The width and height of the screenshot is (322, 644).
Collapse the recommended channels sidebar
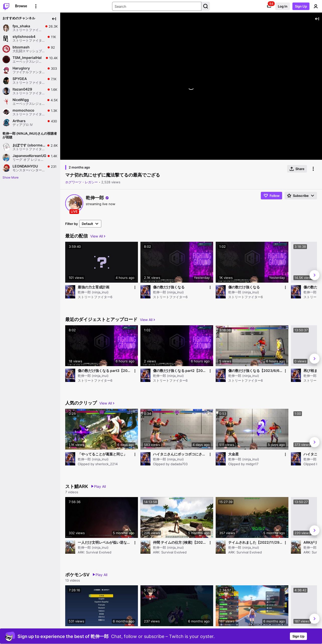pos(54,19)
